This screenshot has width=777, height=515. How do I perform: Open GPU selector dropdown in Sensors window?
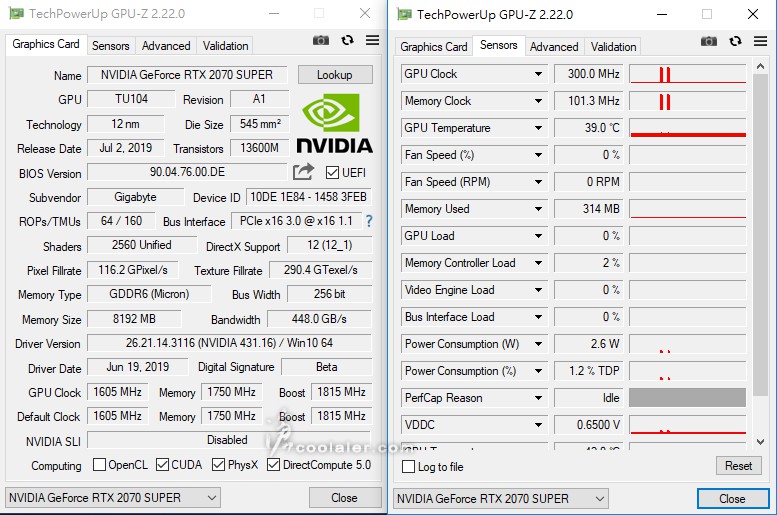pyautogui.click(x=501, y=499)
